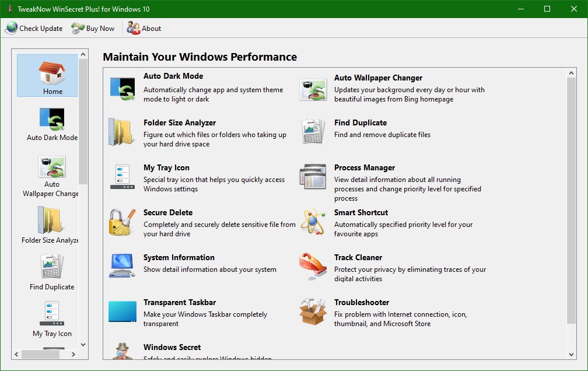The height and width of the screenshot is (371, 588).
Task: Click the sidebar scroll right arrow
Action: tap(73, 354)
